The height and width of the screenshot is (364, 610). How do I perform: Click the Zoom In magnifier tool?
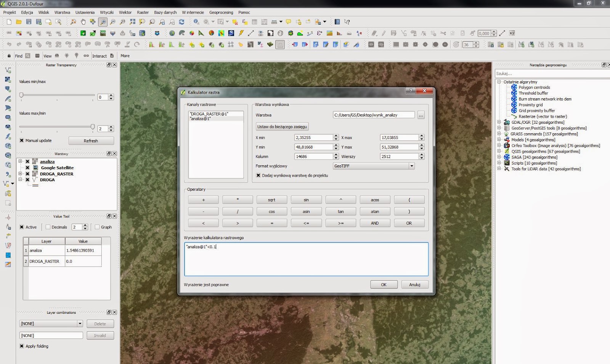click(x=103, y=22)
